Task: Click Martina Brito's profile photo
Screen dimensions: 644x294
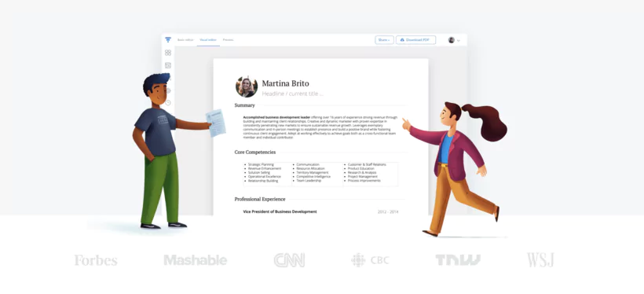Action: [247, 86]
